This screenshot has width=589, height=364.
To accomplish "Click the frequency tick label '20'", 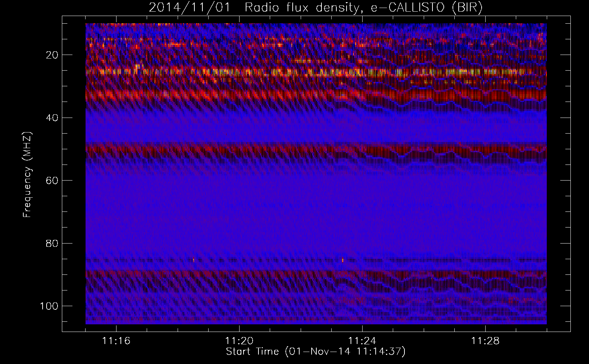I will (52, 55).
